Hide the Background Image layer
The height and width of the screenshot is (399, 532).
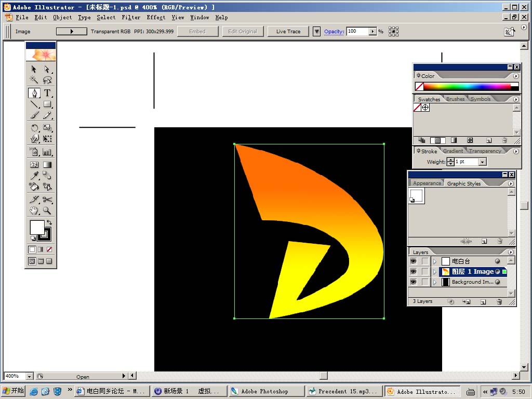(414, 282)
